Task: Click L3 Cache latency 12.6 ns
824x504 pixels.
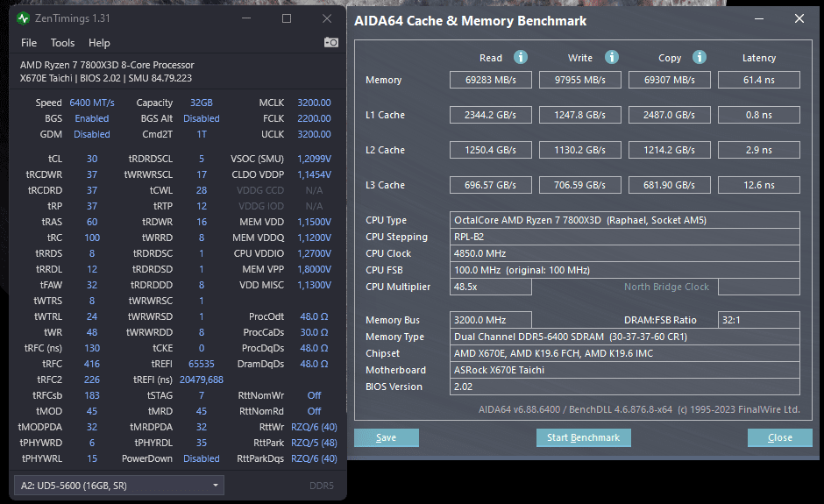Action: 759,185
